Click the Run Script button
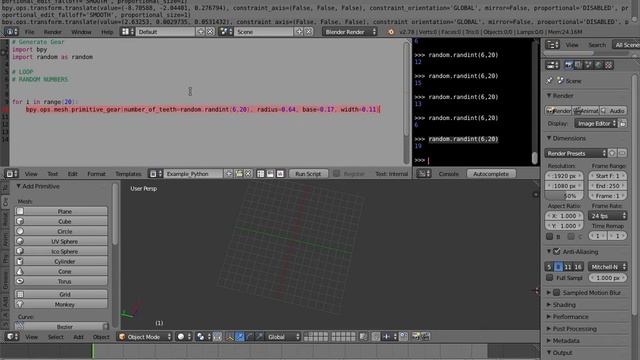The height and width of the screenshot is (360, 640). [308, 174]
